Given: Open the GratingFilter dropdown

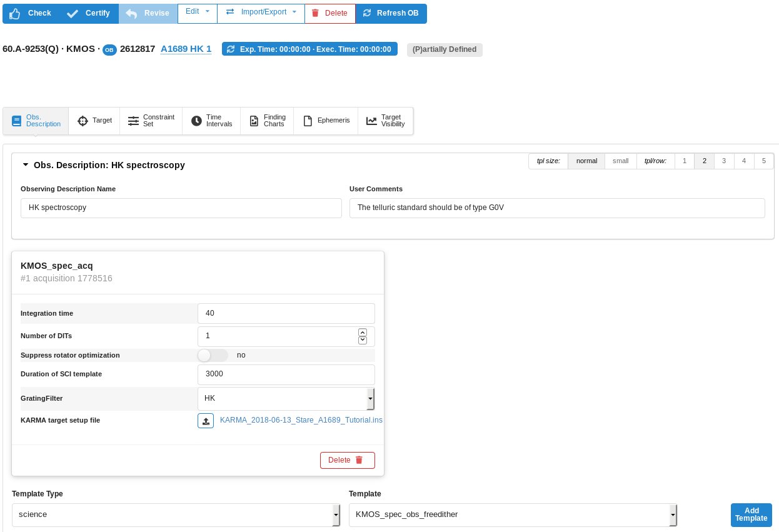Looking at the screenshot, I should click(x=286, y=398).
